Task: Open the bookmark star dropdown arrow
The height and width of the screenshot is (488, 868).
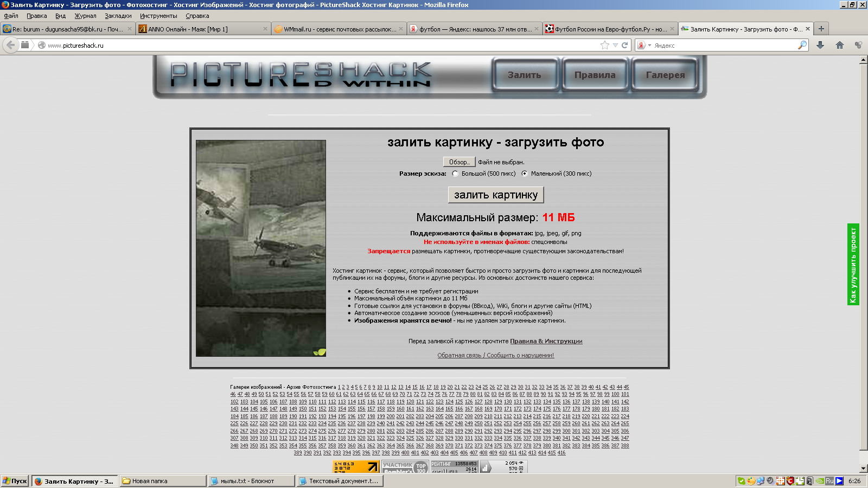Action: pos(615,45)
